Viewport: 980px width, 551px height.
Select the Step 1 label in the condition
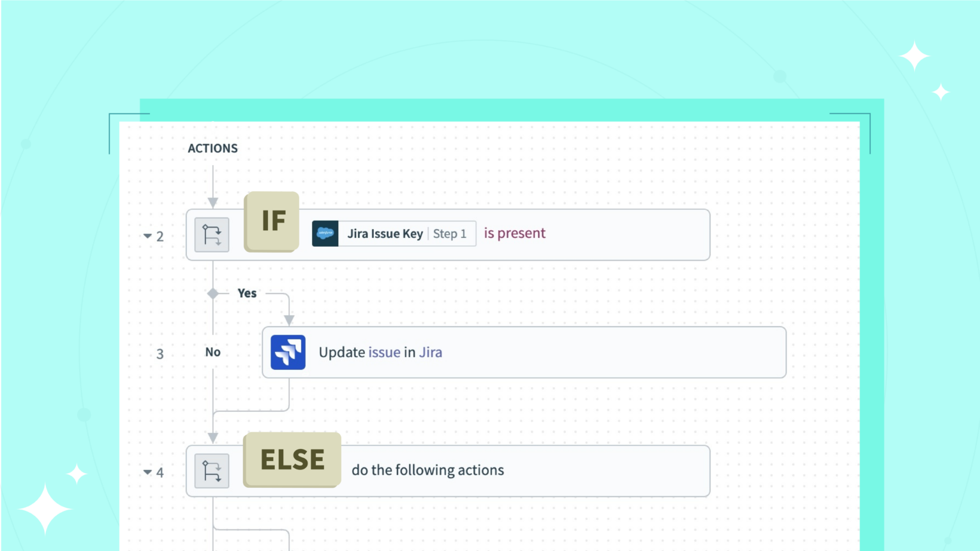click(x=450, y=233)
